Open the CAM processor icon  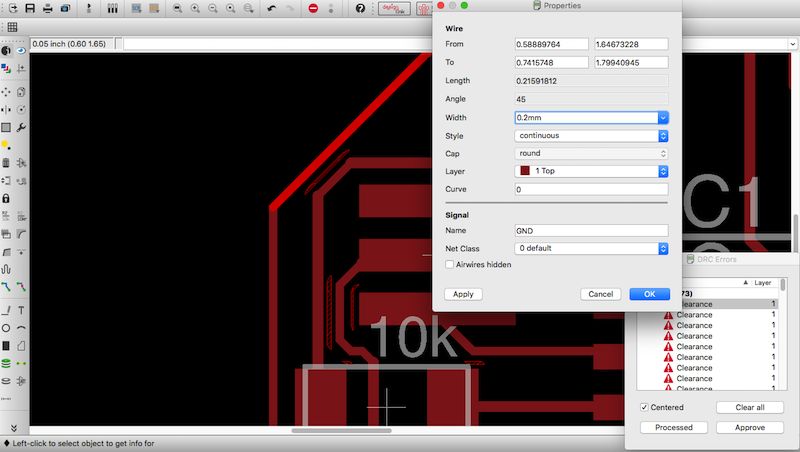coord(65,8)
